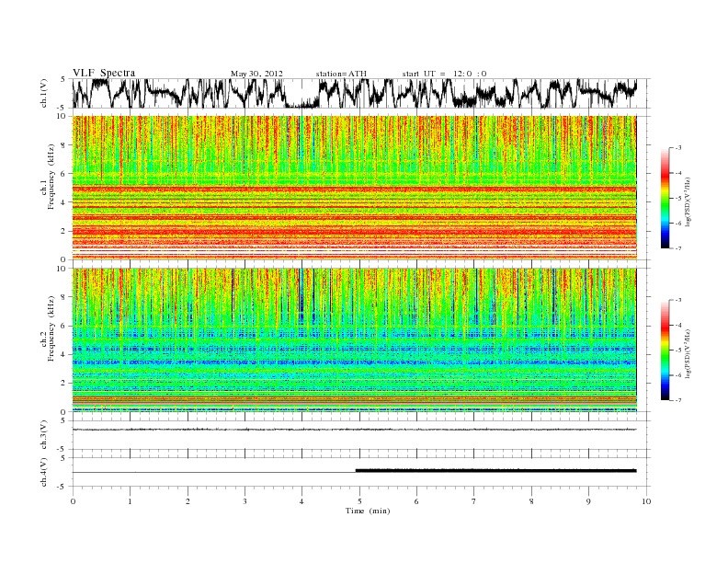The image size is (728, 563).
Task: Click the '-7' value on ch.2 color bar
Action: point(678,400)
